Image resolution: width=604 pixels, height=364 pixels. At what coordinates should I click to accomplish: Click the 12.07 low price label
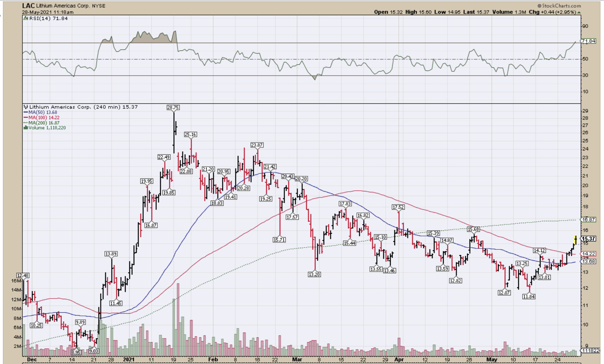click(504, 293)
